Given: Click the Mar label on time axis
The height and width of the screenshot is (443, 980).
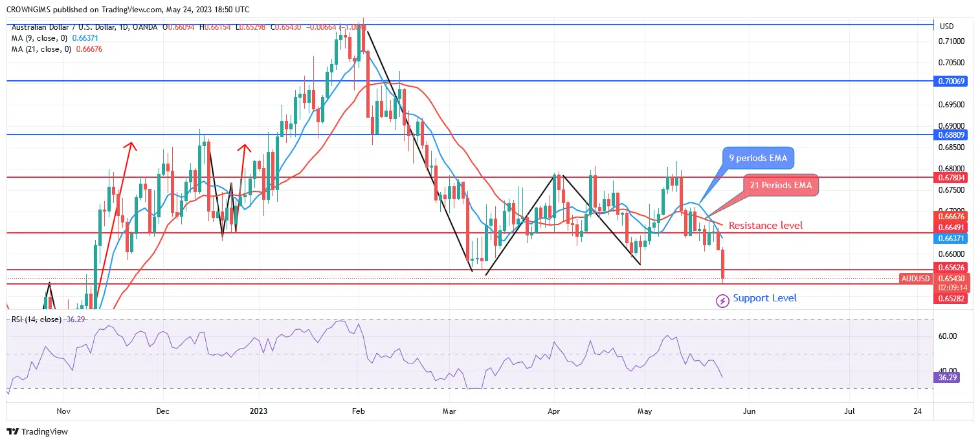Looking at the screenshot, I should (449, 411).
